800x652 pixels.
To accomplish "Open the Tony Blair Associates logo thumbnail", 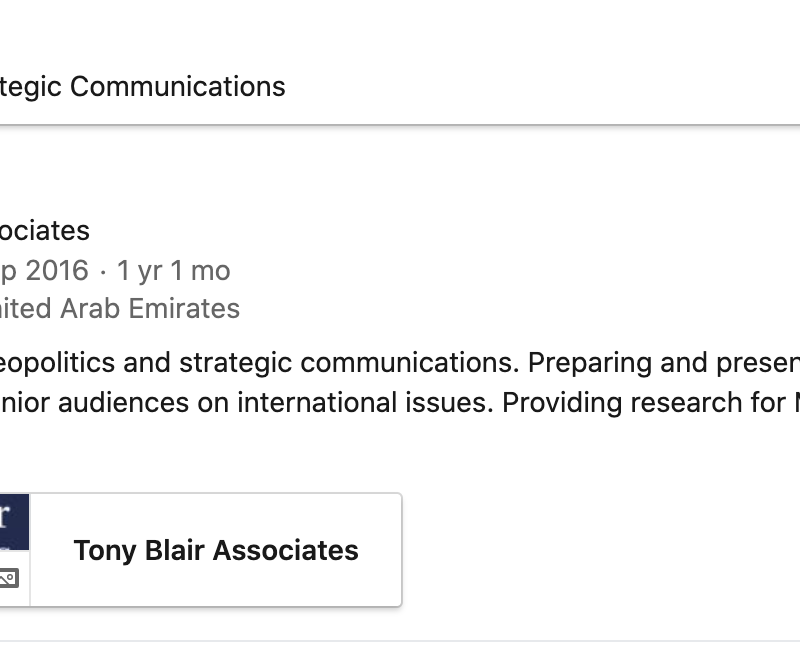I will point(12,522).
